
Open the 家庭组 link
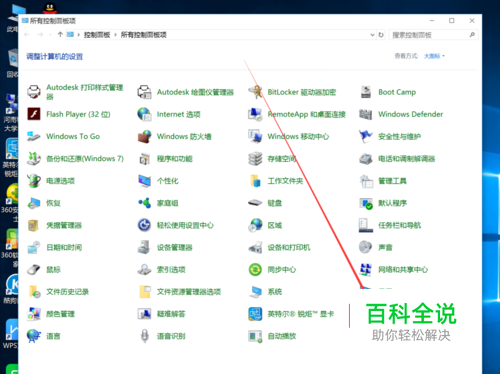point(168,203)
